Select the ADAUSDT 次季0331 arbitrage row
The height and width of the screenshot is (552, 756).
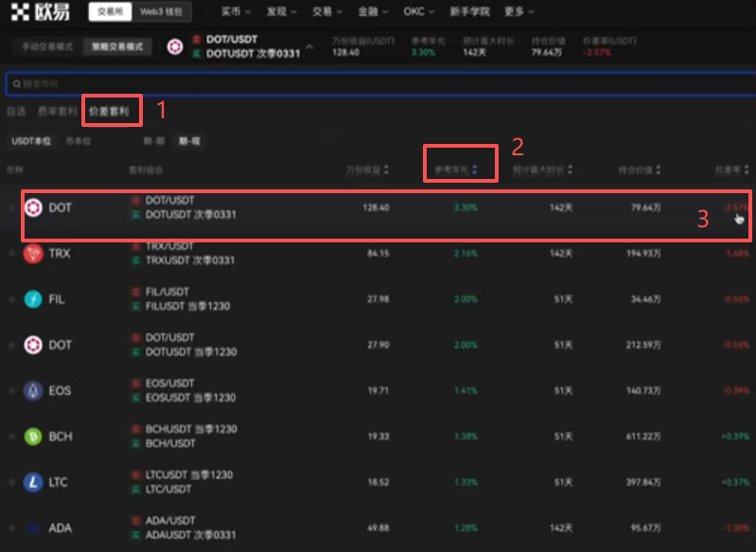click(378, 528)
